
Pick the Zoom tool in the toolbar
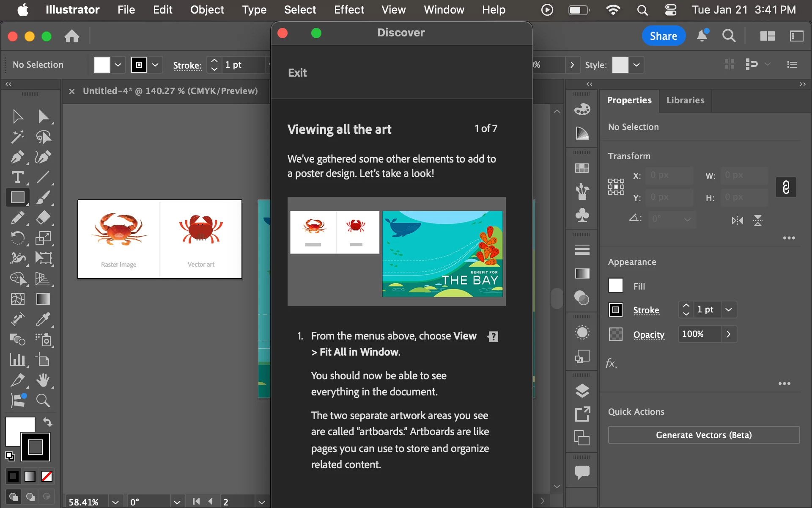tap(43, 400)
